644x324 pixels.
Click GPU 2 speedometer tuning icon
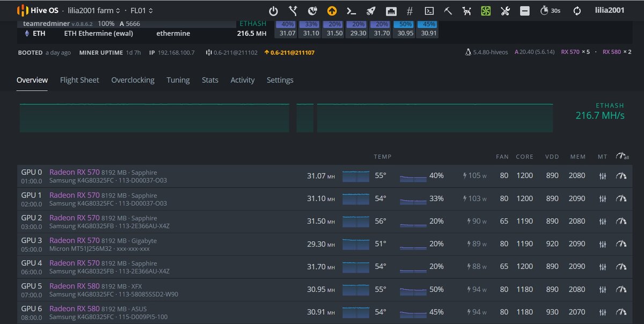pyautogui.click(x=621, y=221)
